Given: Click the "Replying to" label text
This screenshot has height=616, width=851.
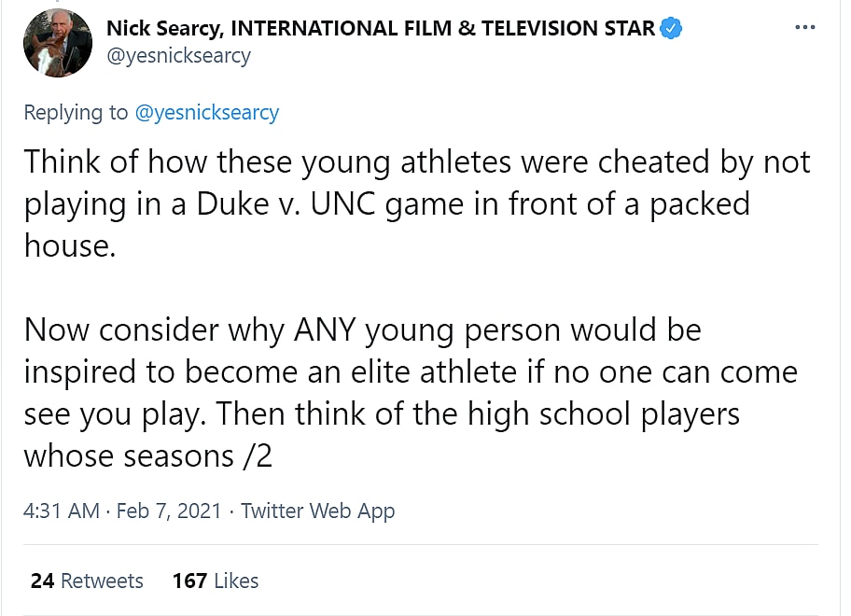Looking at the screenshot, I should click(76, 113).
